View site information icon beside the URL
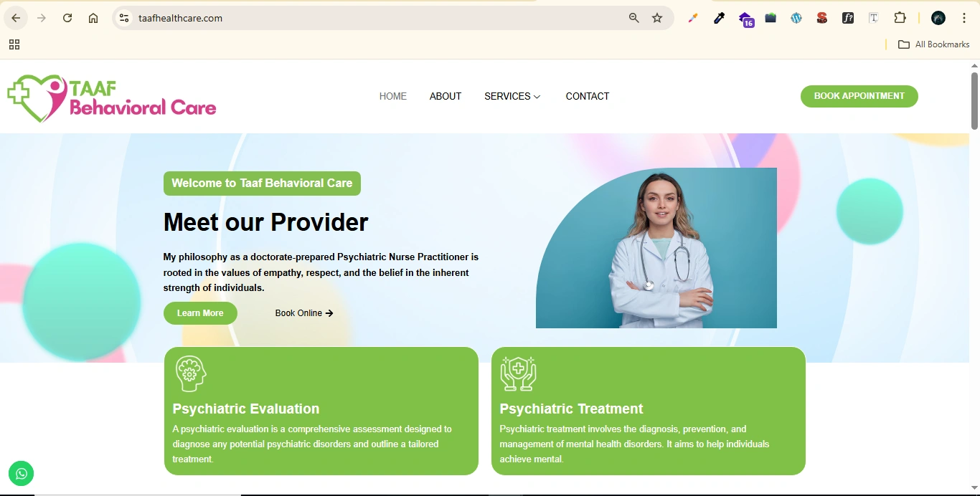The height and width of the screenshot is (496, 980). pos(124,18)
